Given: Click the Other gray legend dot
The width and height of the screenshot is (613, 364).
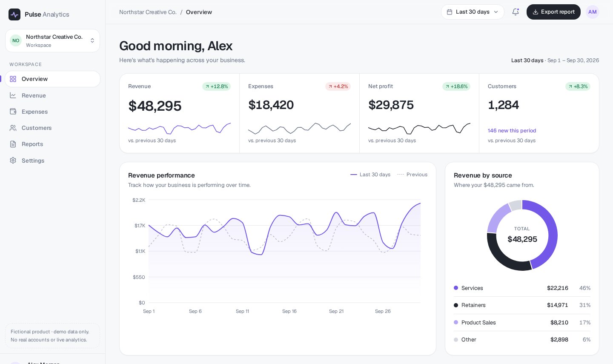Looking at the screenshot, I should pyautogui.click(x=456, y=340).
